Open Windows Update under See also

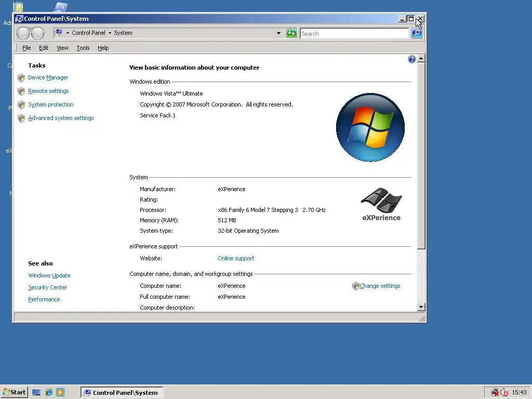tap(49, 275)
